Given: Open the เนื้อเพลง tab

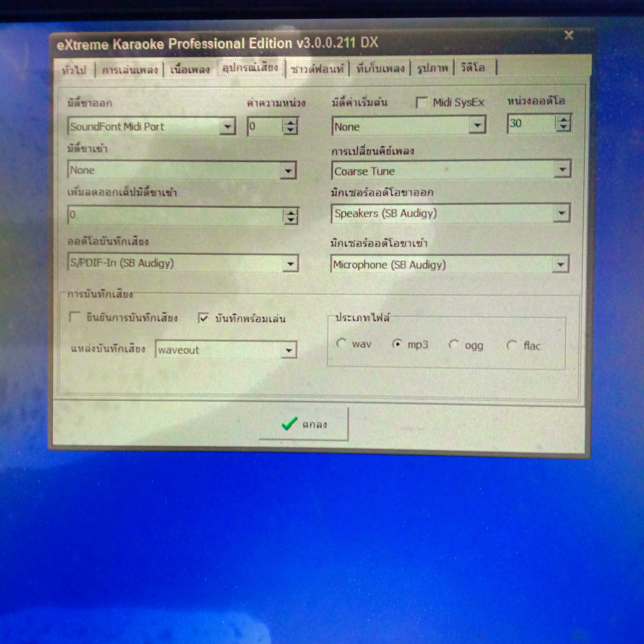Looking at the screenshot, I should pyautogui.click(x=190, y=69).
